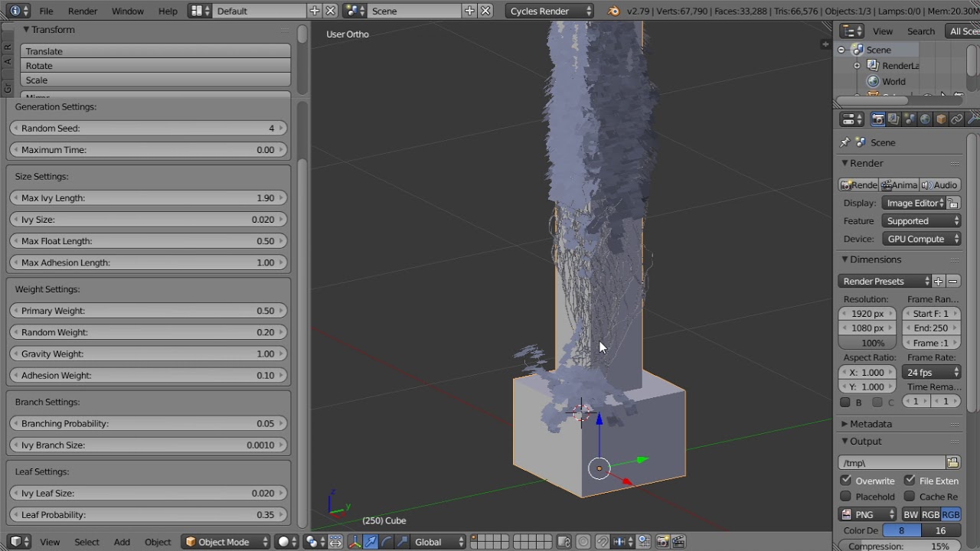Viewport: 980px width, 551px height.
Task: Adjust the Leaf Probability slider
Action: pyautogui.click(x=149, y=515)
